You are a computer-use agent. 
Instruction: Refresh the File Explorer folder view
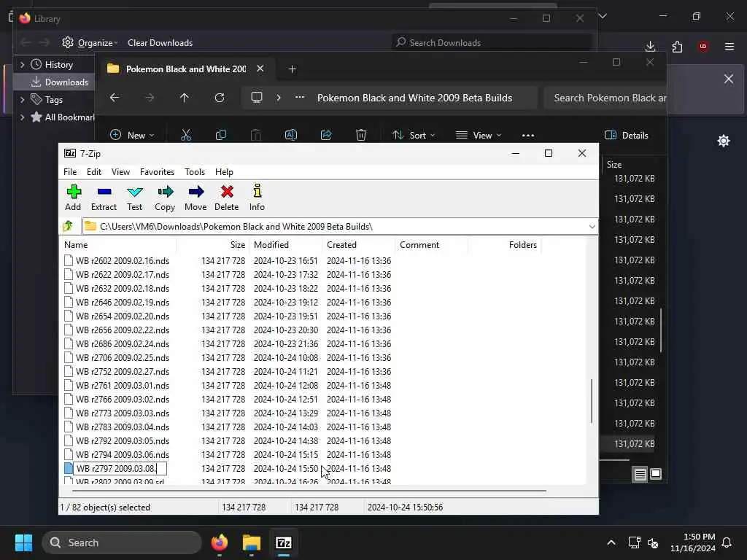[x=220, y=98]
